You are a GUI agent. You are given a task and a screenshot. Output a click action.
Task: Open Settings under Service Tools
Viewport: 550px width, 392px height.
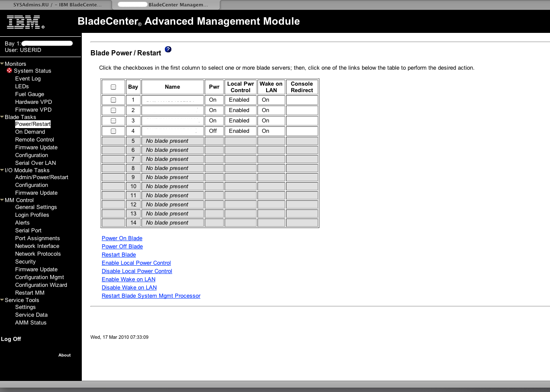[x=26, y=307]
